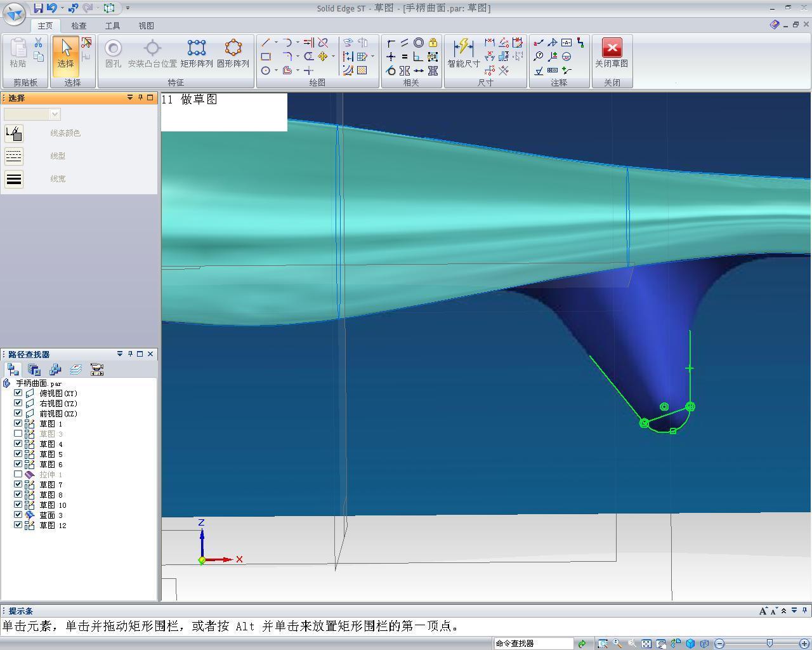Uncheck the 草图 4 checkbox
Image resolution: width=812 pixels, height=650 pixels.
(x=18, y=444)
